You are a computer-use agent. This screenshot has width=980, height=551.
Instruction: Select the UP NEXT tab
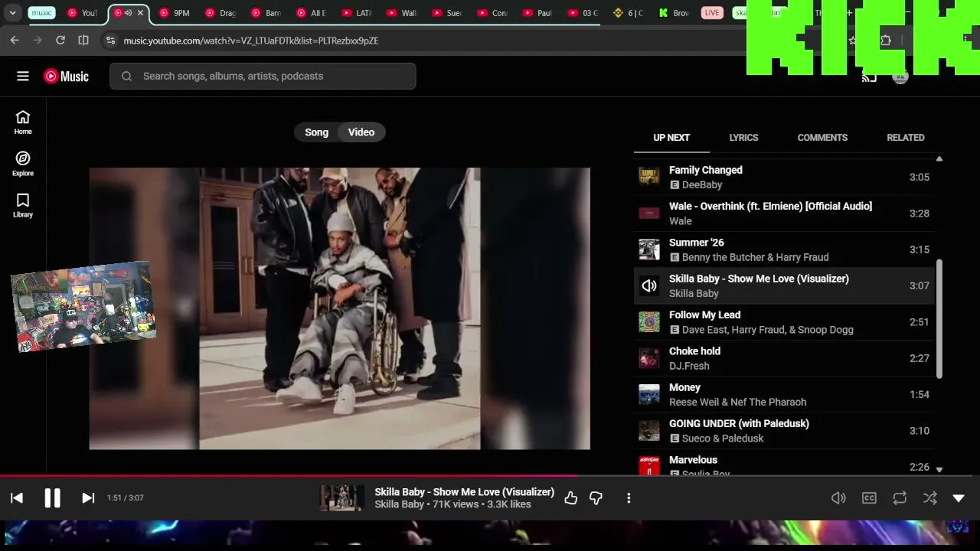pos(671,138)
